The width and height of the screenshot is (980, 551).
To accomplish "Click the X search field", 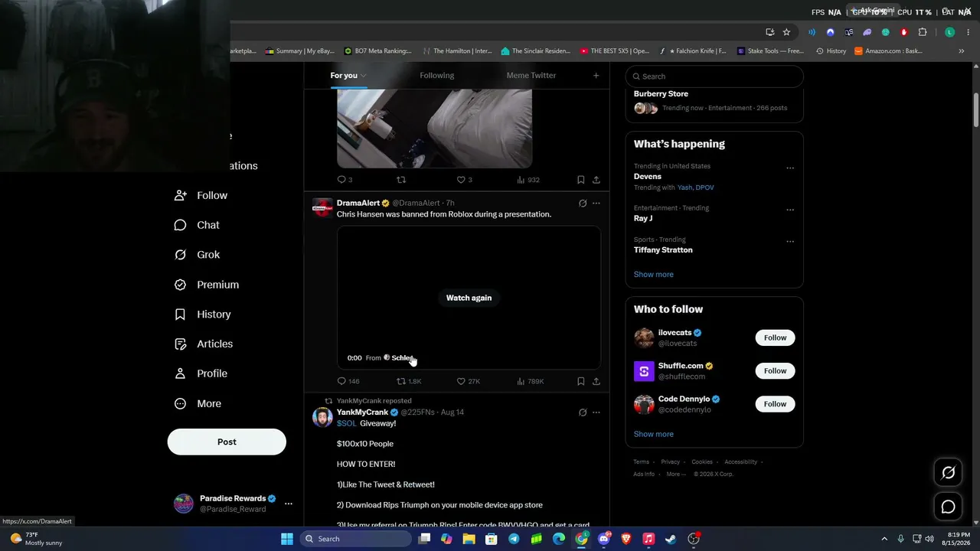I will (714, 77).
